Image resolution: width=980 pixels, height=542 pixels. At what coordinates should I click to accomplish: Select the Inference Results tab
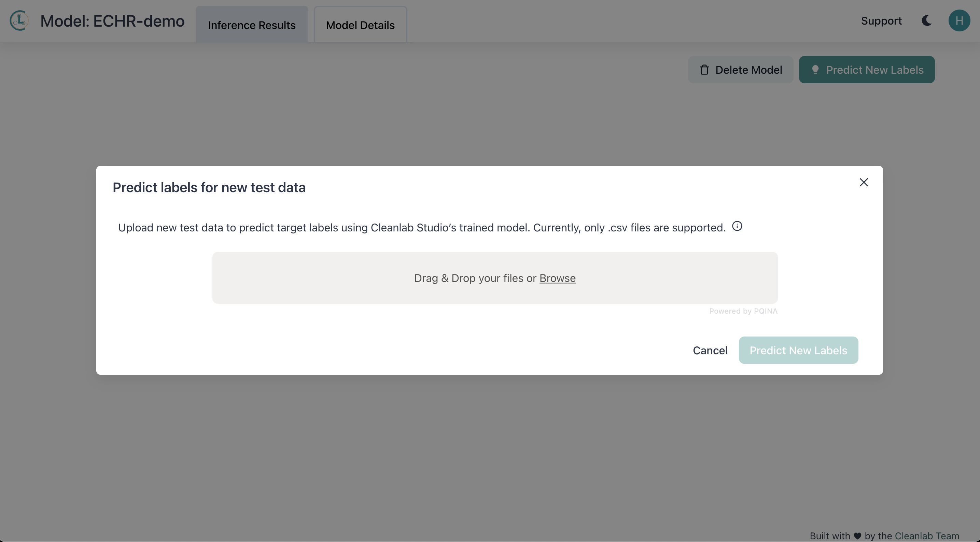(252, 24)
